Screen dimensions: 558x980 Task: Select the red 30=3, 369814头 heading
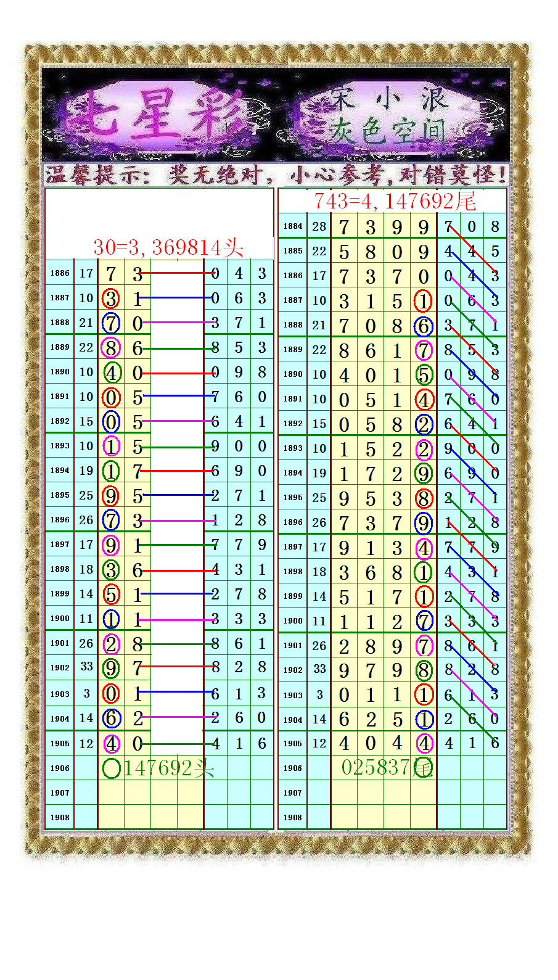click(168, 247)
